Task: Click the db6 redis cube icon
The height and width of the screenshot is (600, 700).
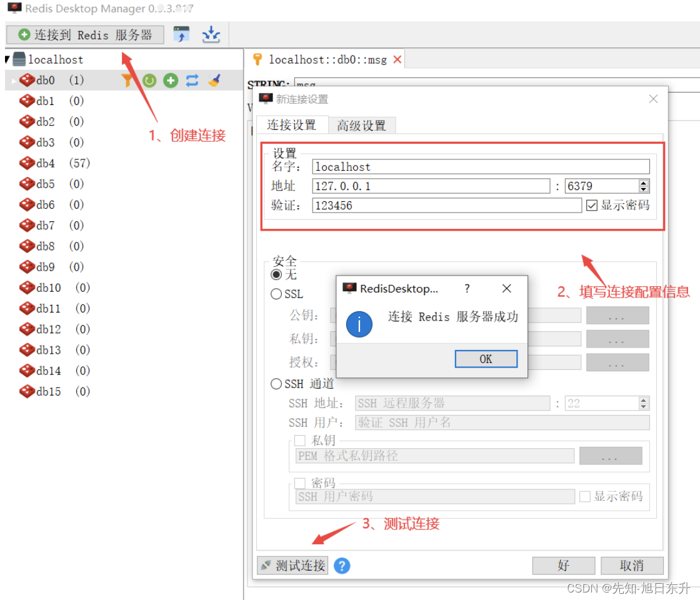Action: (27, 204)
